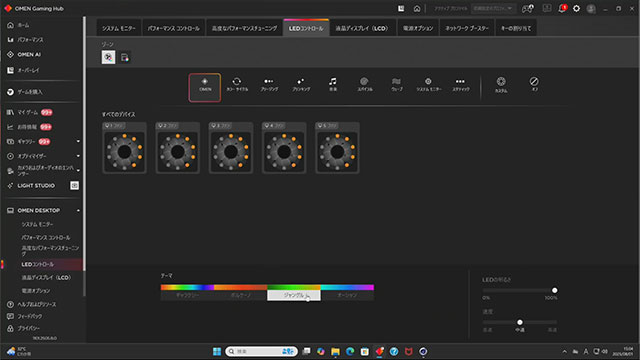Open LCD Display in the sidebar

[x=46, y=278]
